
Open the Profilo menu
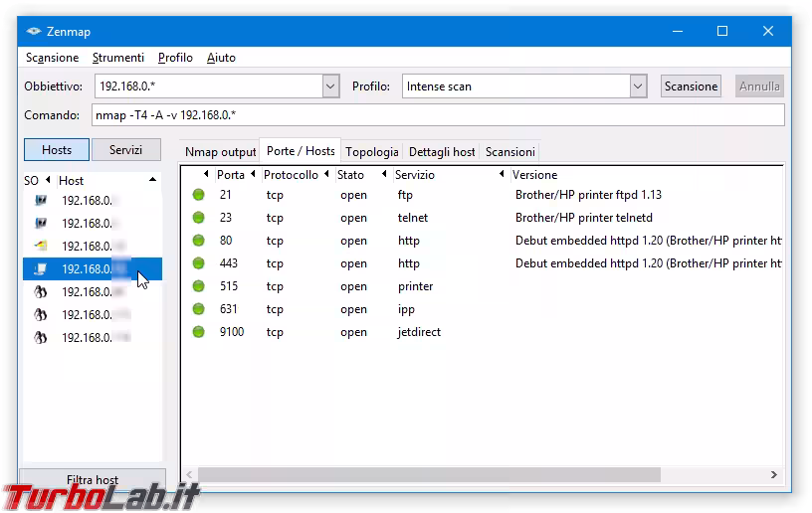[x=175, y=58]
